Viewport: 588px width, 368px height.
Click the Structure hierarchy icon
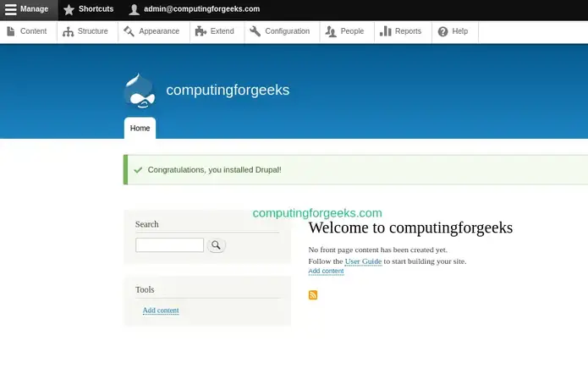point(68,31)
